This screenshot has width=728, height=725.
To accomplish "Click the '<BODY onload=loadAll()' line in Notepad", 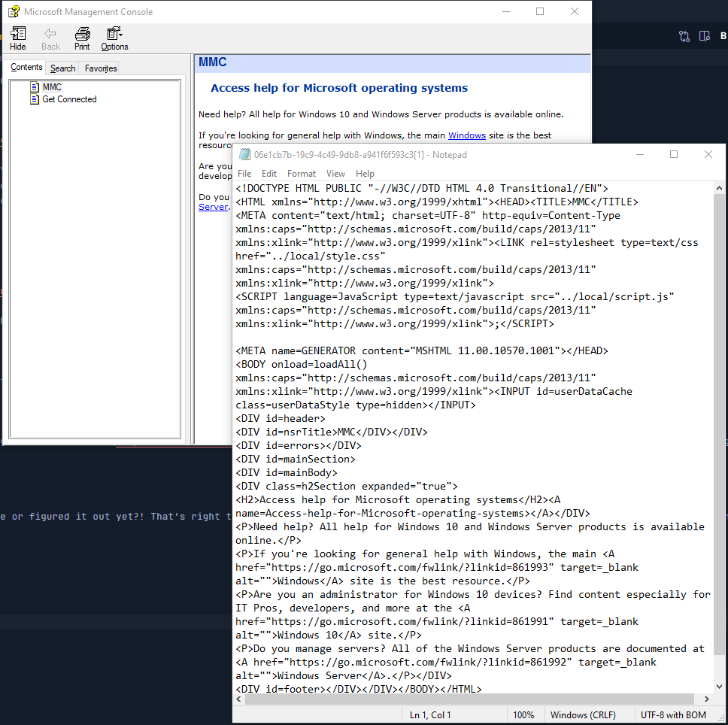I will [302, 364].
